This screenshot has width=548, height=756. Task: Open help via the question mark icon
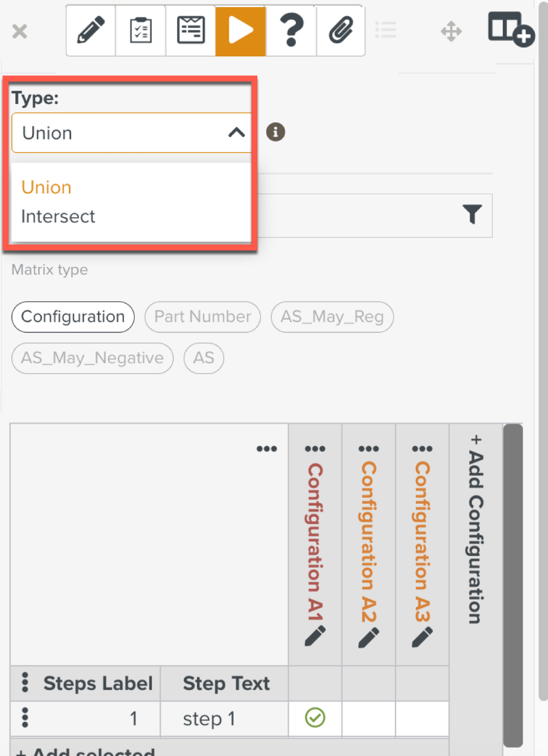290,30
